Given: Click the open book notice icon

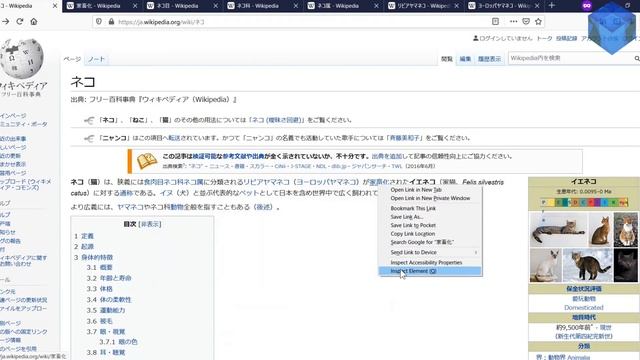Looking at the screenshot, I should [147, 161].
